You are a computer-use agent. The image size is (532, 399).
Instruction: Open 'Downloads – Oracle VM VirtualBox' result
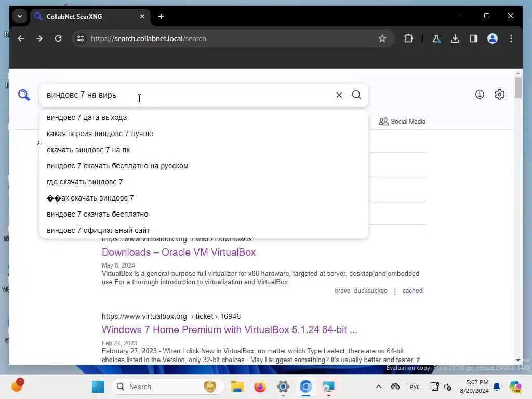(x=179, y=252)
